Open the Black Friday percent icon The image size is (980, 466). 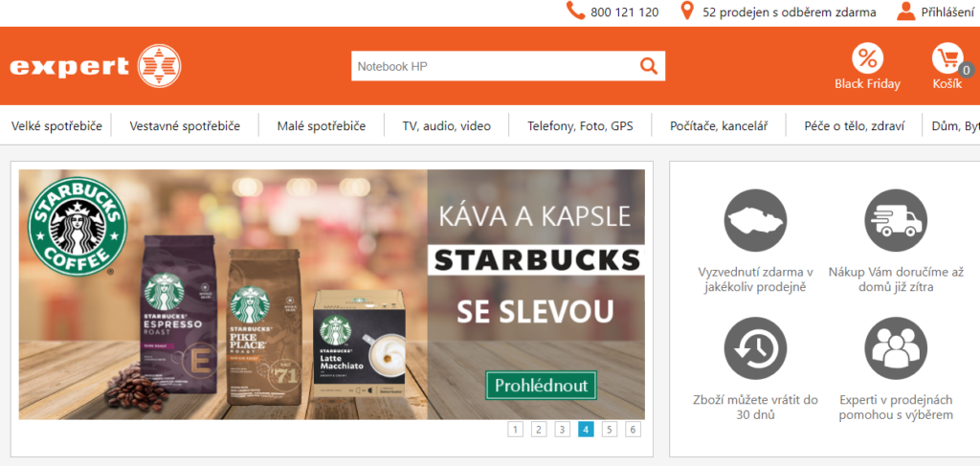(867, 58)
